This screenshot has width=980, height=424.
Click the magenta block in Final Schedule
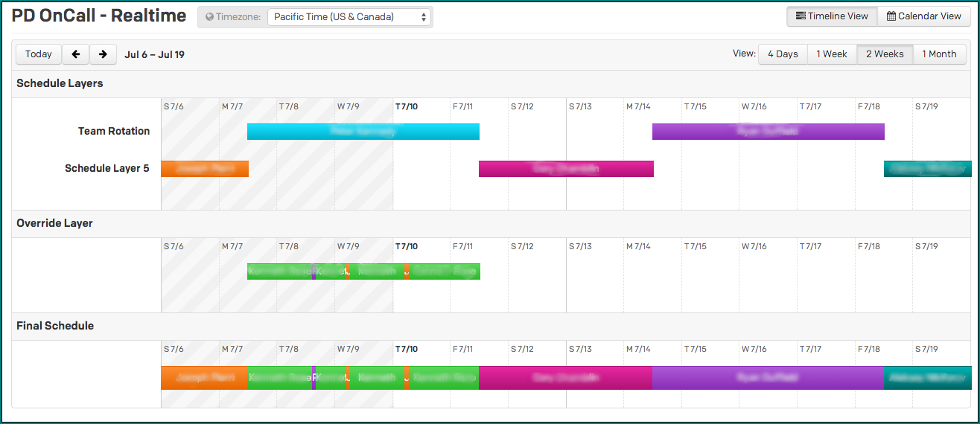(566, 378)
